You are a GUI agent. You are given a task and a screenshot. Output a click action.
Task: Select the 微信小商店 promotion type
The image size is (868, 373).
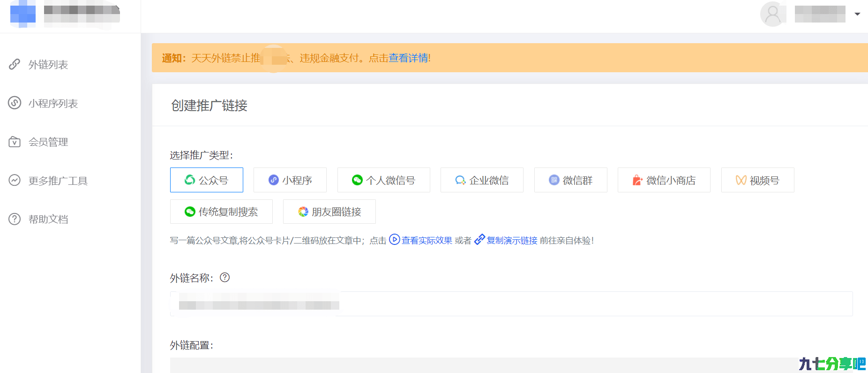click(664, 180)
